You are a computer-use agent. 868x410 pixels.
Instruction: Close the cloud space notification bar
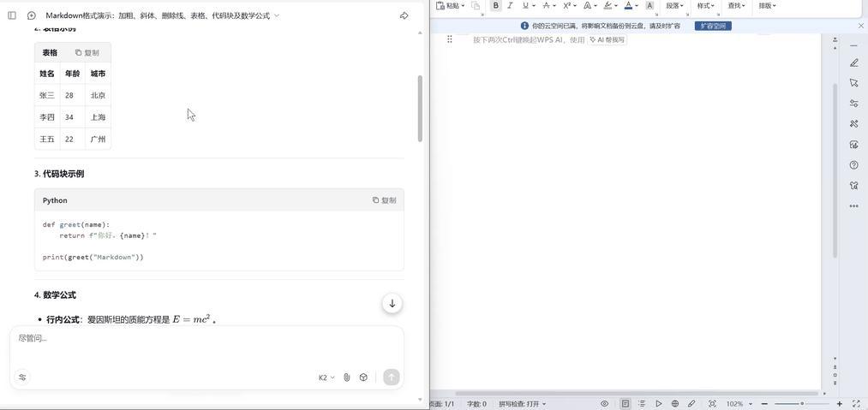[861, 26]
